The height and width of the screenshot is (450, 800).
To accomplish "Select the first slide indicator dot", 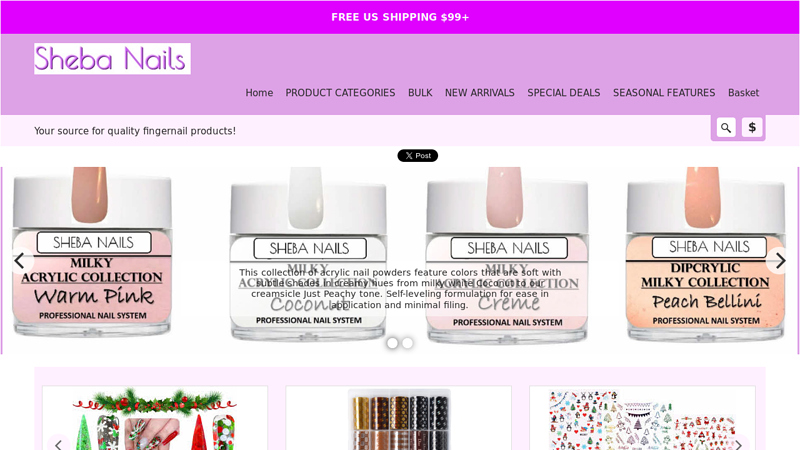I will 392,343.
